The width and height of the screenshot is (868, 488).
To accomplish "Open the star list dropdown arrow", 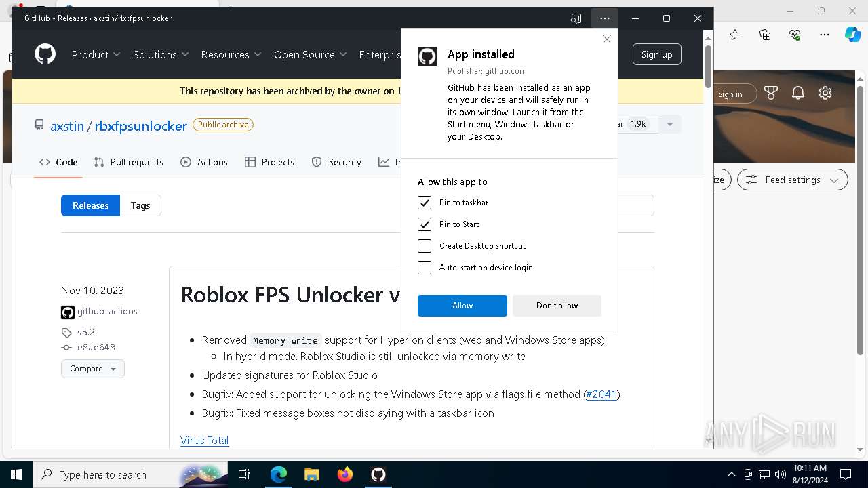I will click(x=670, y=124).
